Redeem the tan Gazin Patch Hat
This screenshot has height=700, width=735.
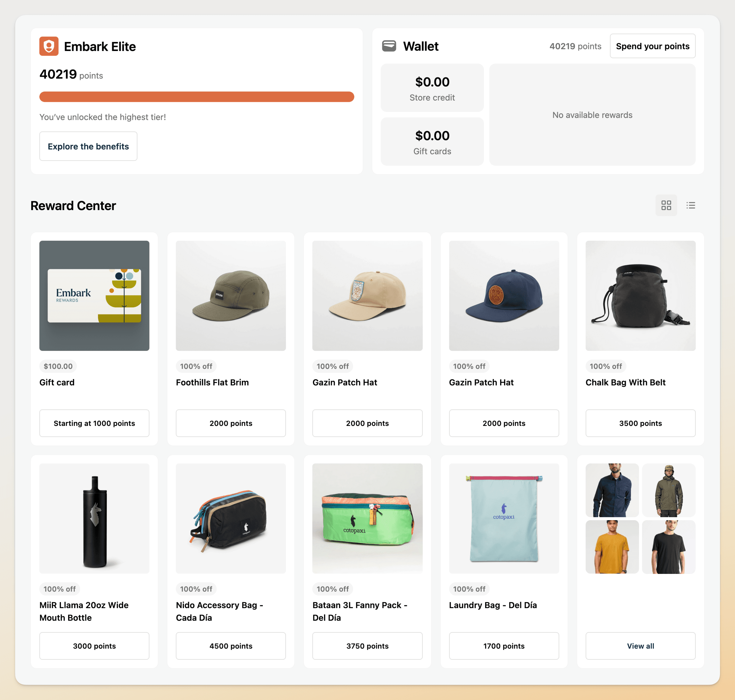click(x=367, y=423)
